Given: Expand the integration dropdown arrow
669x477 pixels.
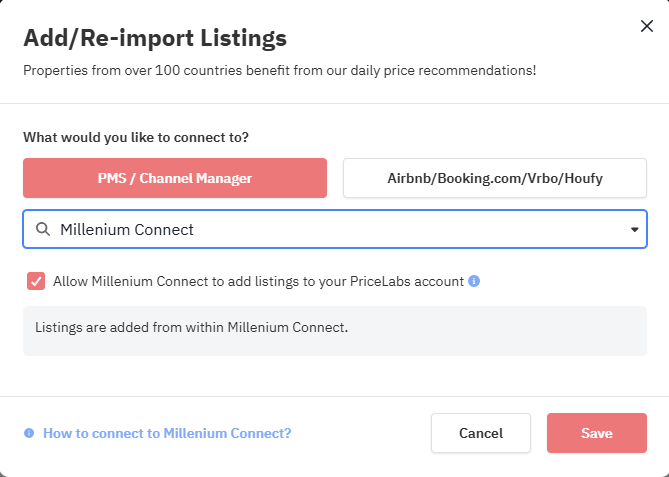Looking at the screenshot, I should (x=634, y=230).
